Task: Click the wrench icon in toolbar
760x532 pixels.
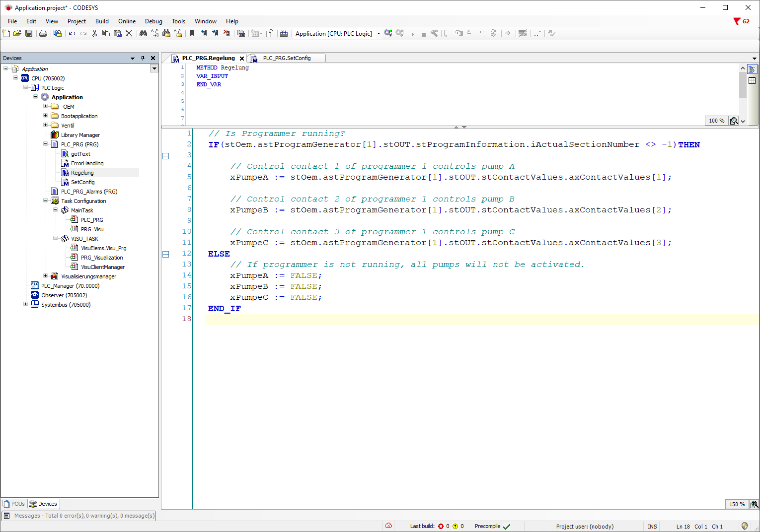Action: pyautogui.click(x=434, y=33)
